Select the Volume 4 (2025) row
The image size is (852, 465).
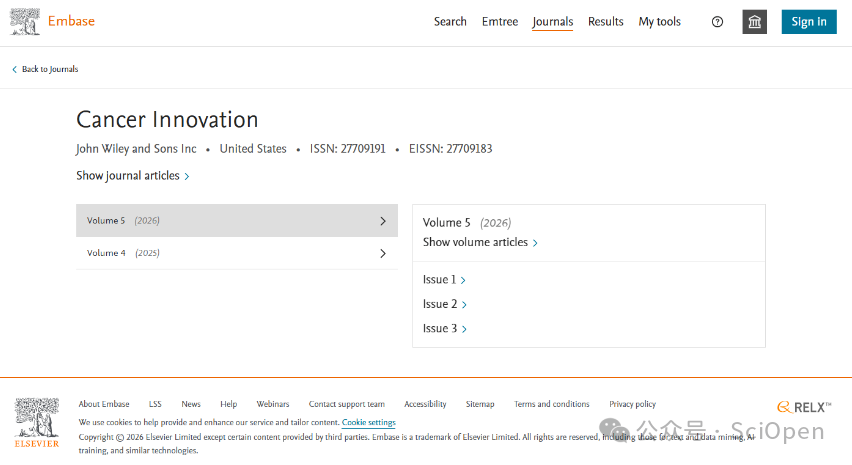(x=237, y=253)
